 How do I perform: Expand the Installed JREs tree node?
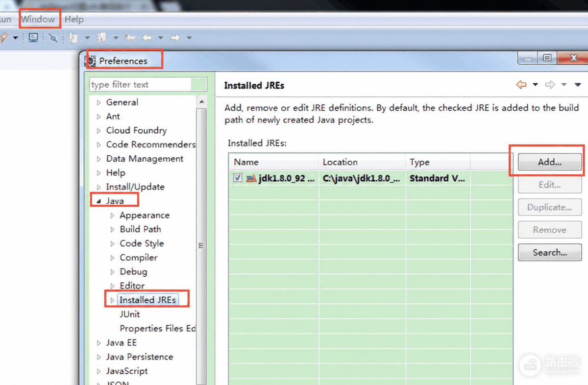click(112, 300)
